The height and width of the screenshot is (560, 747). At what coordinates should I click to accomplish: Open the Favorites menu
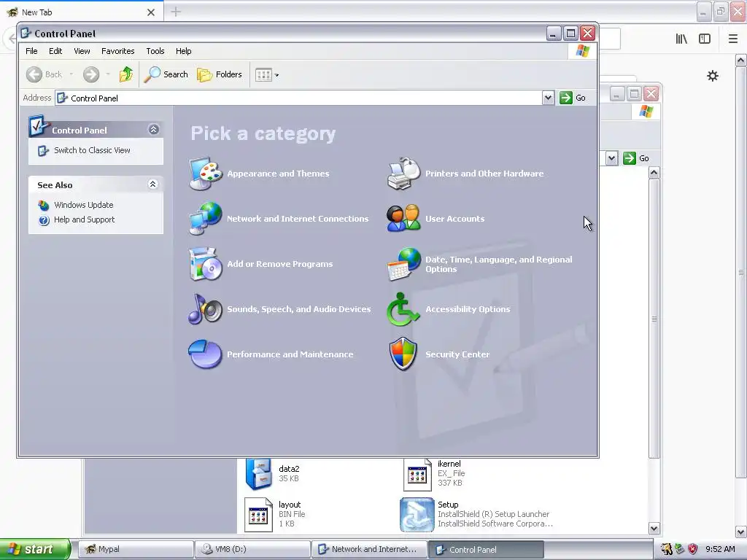click(x=117, y=51)
